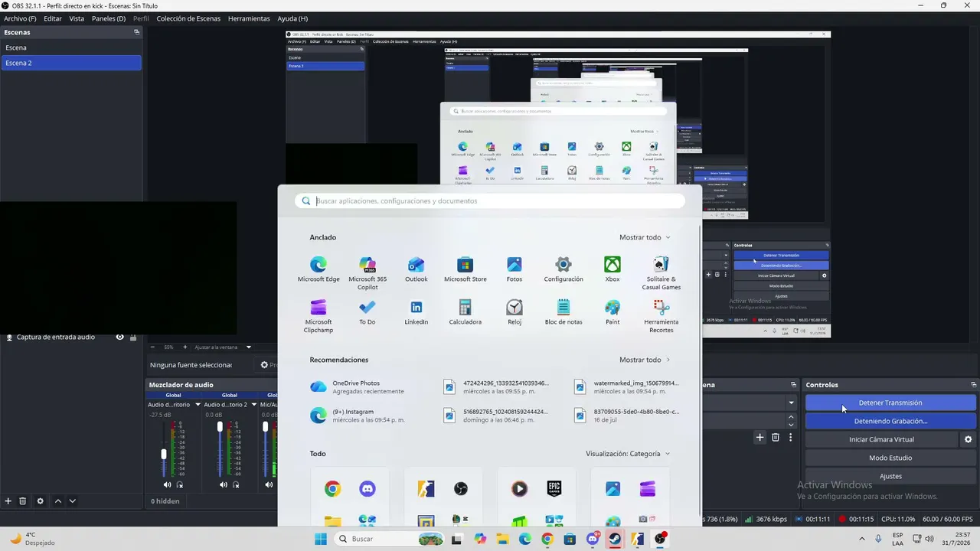Image resolution: width=980 pixels, height=551 pixels.
Task: Launch Microsoft 365 Copilot pinned app
Action: click(367, 273)
